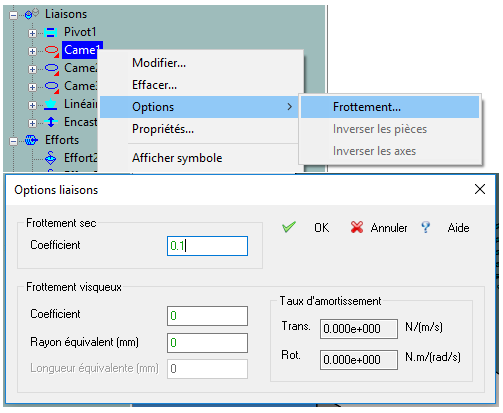Click the Encastrement joint icon
503x413 pixels.
click(51, 122)
